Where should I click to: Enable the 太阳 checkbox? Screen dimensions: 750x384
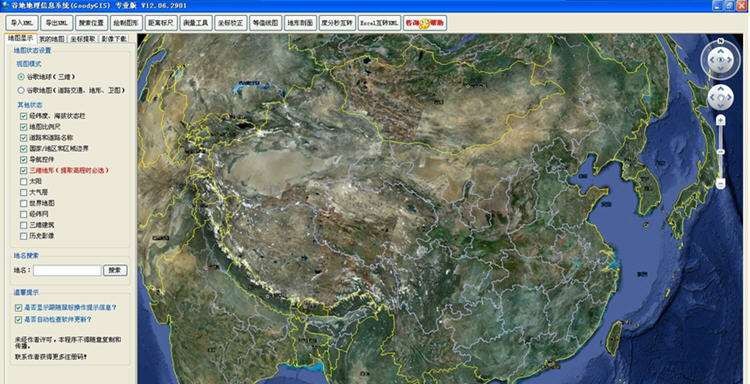[x=23, y=181]
